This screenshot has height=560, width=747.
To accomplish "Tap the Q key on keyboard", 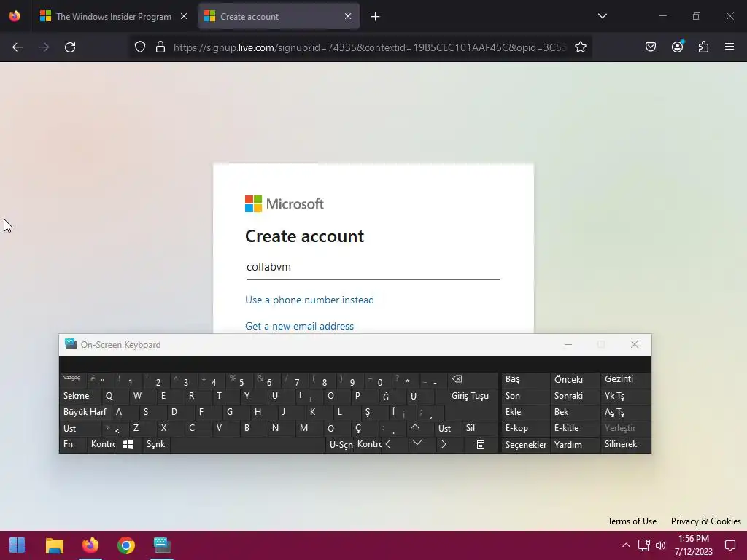I will pos(115,396).
